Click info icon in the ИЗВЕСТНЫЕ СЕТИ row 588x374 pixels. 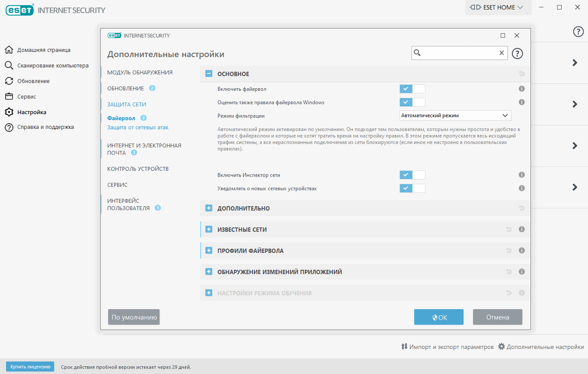[x=521, y=230]
